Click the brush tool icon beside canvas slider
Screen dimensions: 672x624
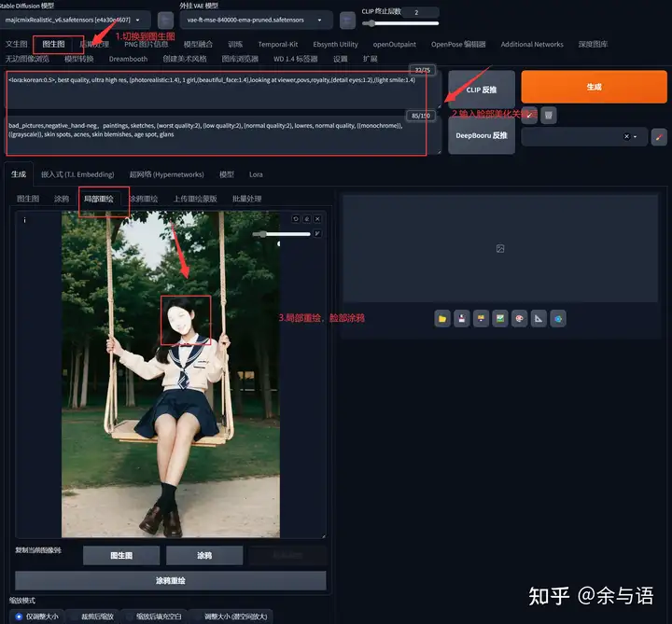(x=317, y=233)
